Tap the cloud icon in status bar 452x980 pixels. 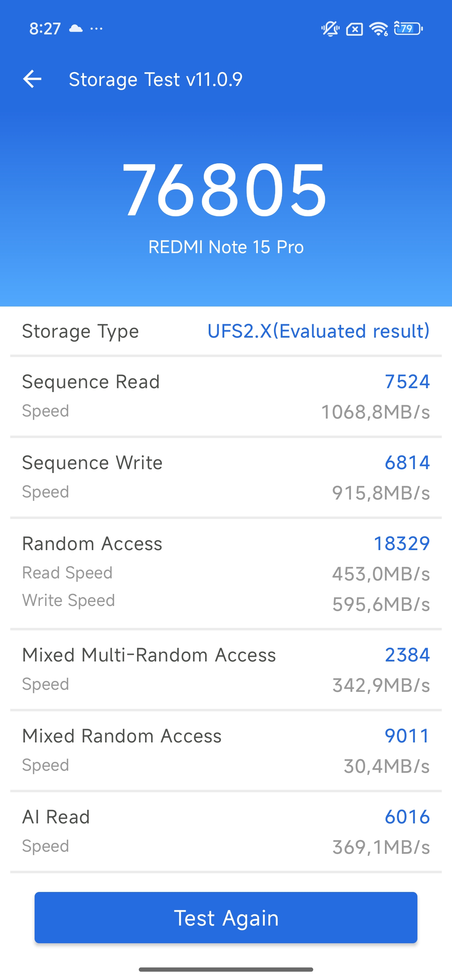tap(76, 29)
